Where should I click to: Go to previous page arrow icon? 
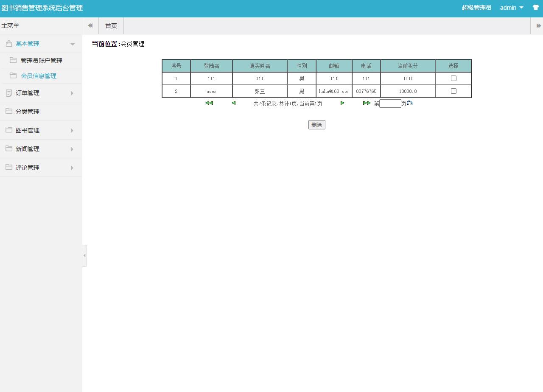[233, 103]
